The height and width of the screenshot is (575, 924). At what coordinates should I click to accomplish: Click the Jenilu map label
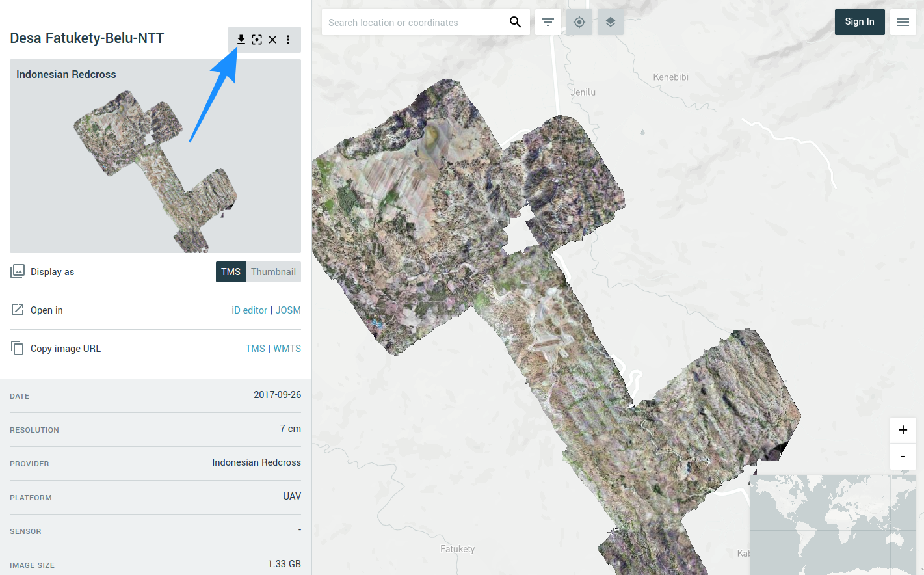coord(583,92)
